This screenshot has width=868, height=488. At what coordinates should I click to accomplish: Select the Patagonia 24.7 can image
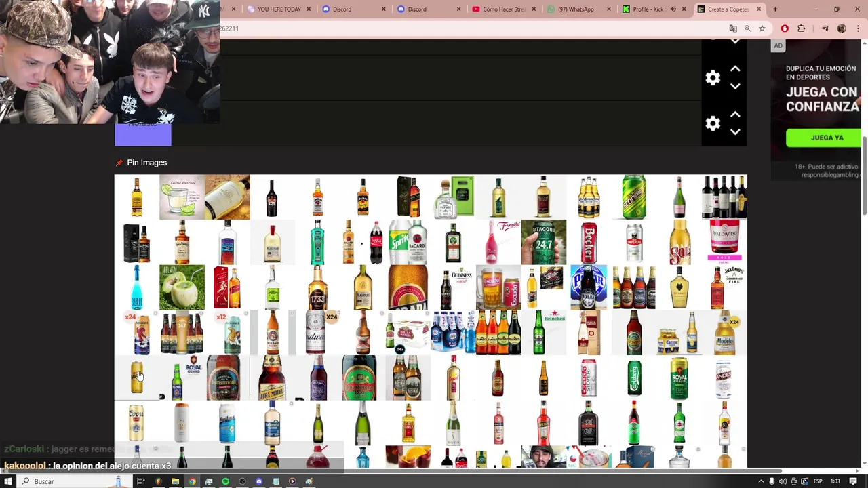pyautogui.click(x=543, y=242)
